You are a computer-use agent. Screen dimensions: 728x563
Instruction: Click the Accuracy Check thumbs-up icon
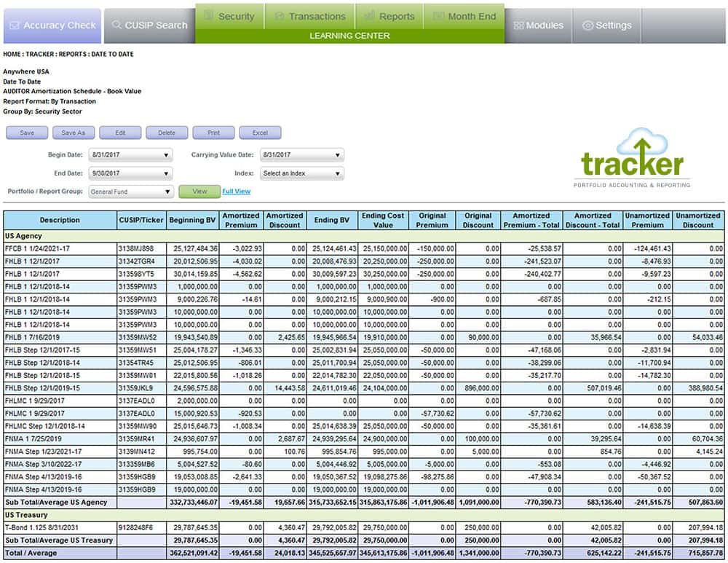point(15,25)
